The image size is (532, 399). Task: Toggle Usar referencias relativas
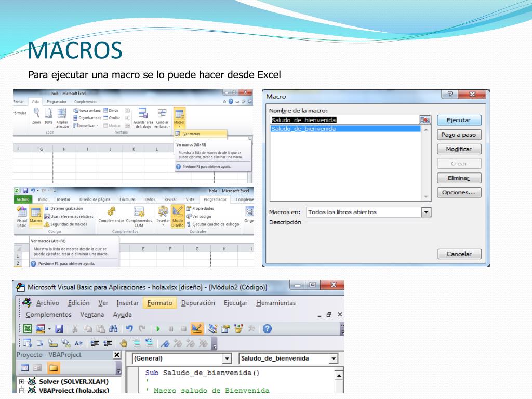(x=69, y=216)
